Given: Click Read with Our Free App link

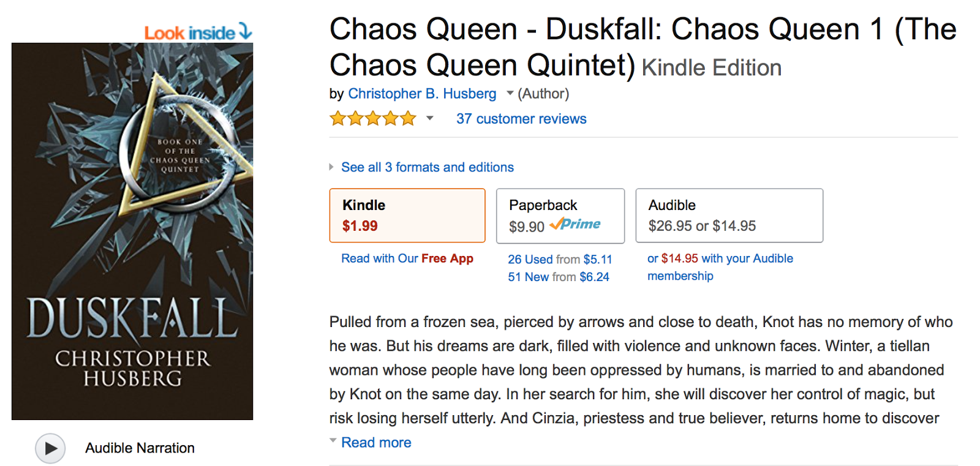Looking at the screenshot, I should (x=407, y=258).
